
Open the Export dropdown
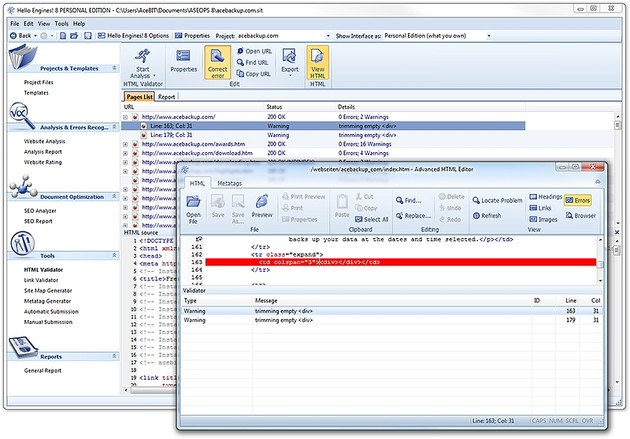[x=288, y=66]
